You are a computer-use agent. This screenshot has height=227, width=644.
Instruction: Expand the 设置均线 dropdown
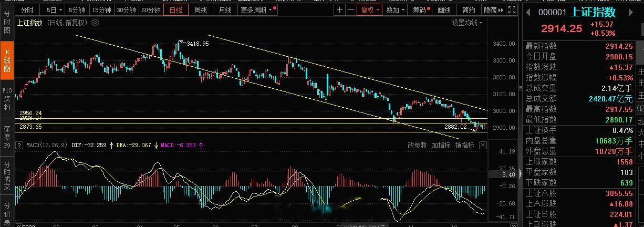(467, 23)
